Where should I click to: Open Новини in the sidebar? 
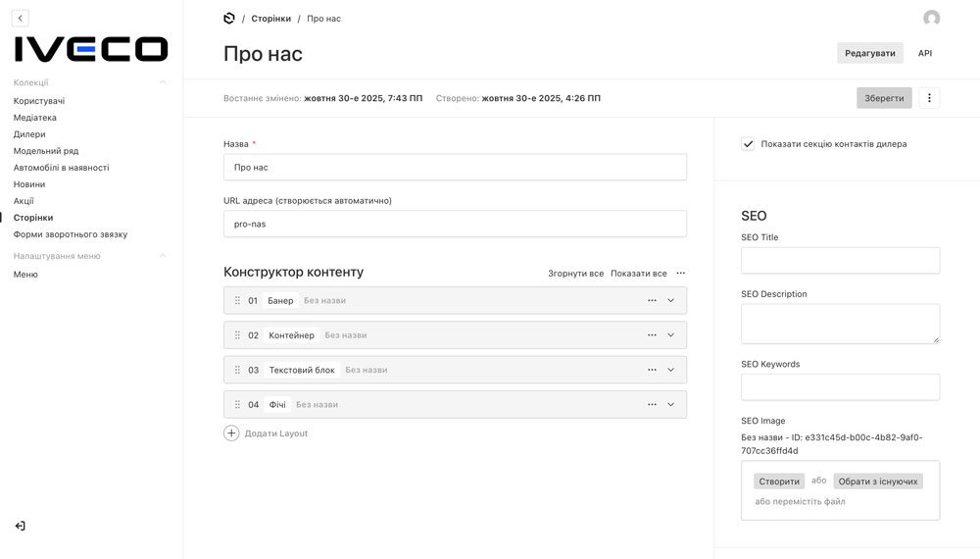tap(29, 184)
